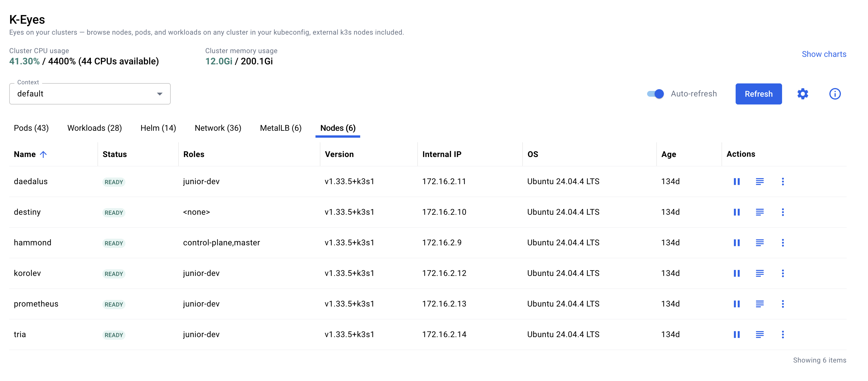Image resolution: width=868 pixels, height=381 pixels.
Task: Select the Nodes (6) tab
Action: pyautogui.click(x=338, y=128)
